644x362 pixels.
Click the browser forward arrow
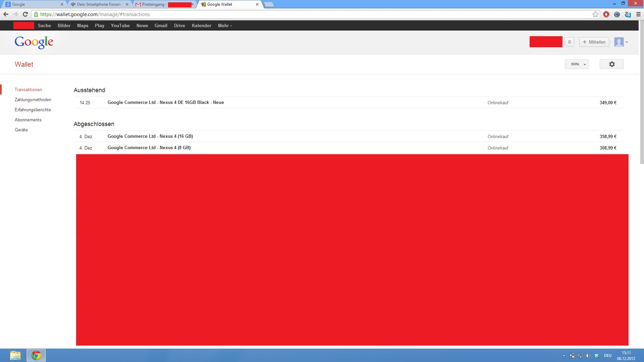coord(15,14)
